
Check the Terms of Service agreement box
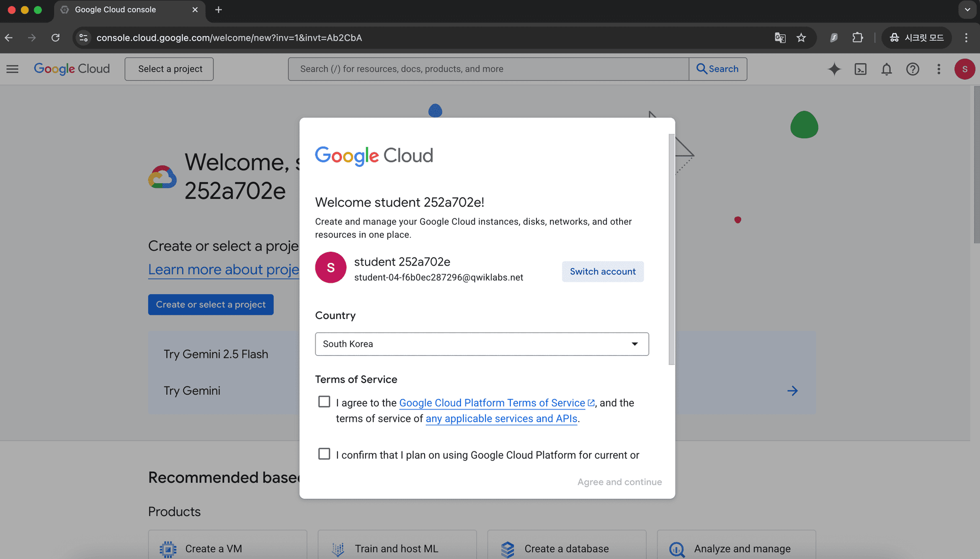coord(324,402)
